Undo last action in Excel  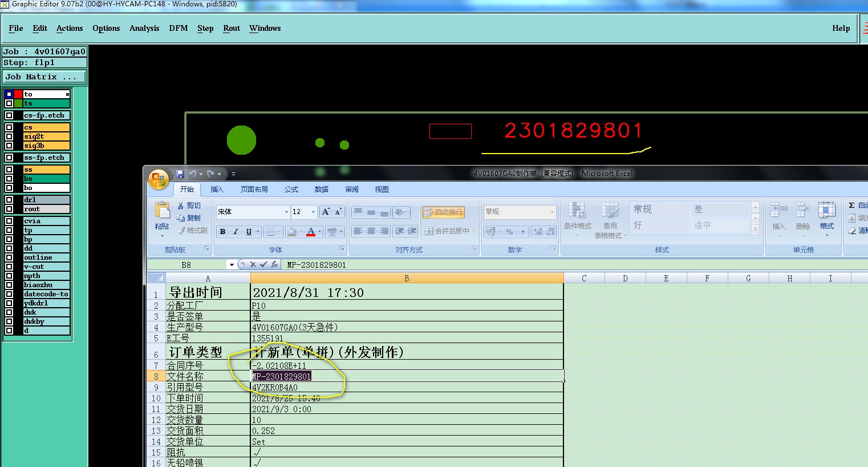[x=193, y=174]
